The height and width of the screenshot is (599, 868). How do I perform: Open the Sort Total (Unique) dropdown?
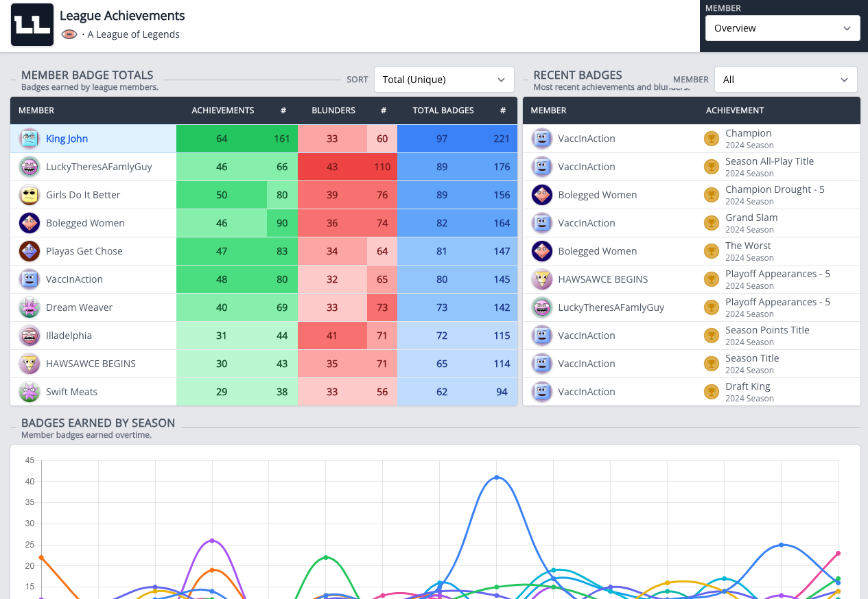point(444,80)
